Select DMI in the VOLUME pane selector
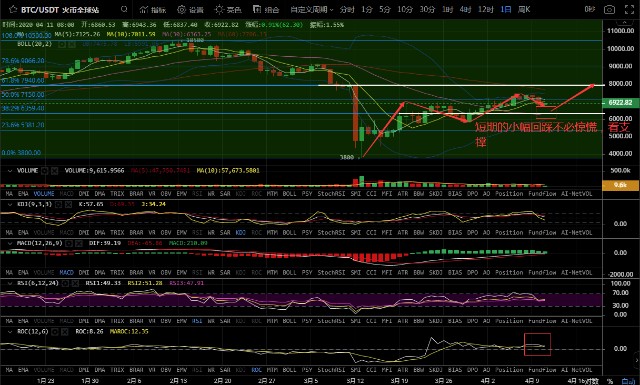 (x=84, y=194)
